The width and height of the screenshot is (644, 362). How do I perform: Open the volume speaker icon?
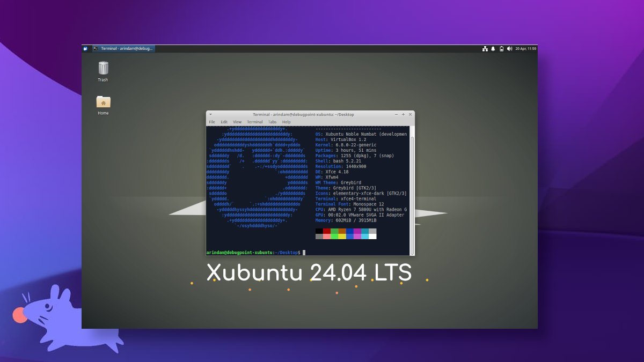pyautogui.click(x=509, y=48)
